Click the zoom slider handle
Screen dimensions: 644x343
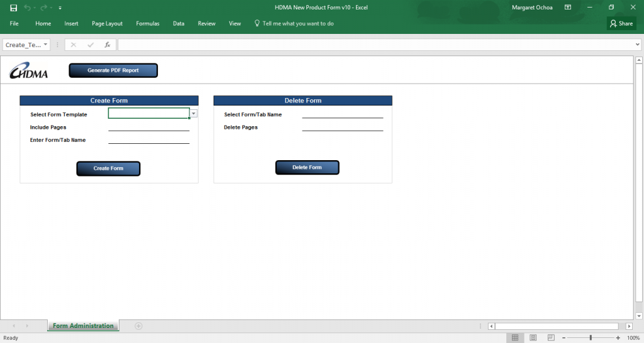(591, 338)
